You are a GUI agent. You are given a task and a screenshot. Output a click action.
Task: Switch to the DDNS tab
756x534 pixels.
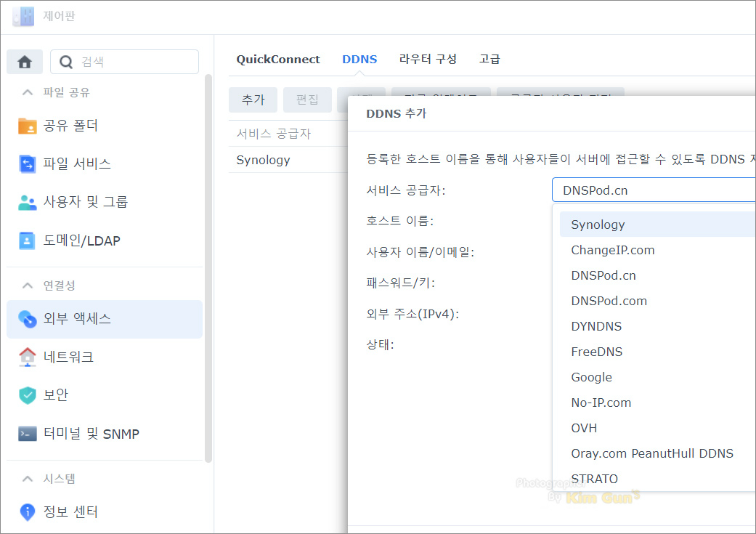[x=359, y=60]
